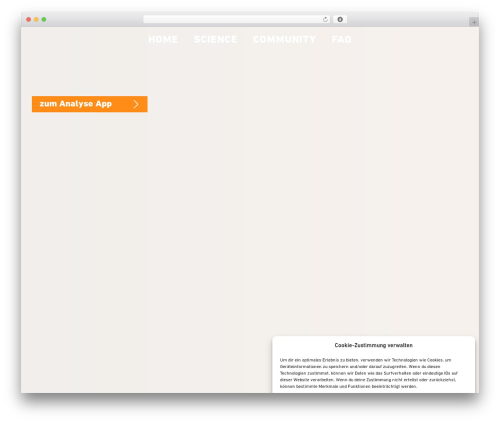
Task: Open a new tab with the plus icon
Action: pos(474,22)
